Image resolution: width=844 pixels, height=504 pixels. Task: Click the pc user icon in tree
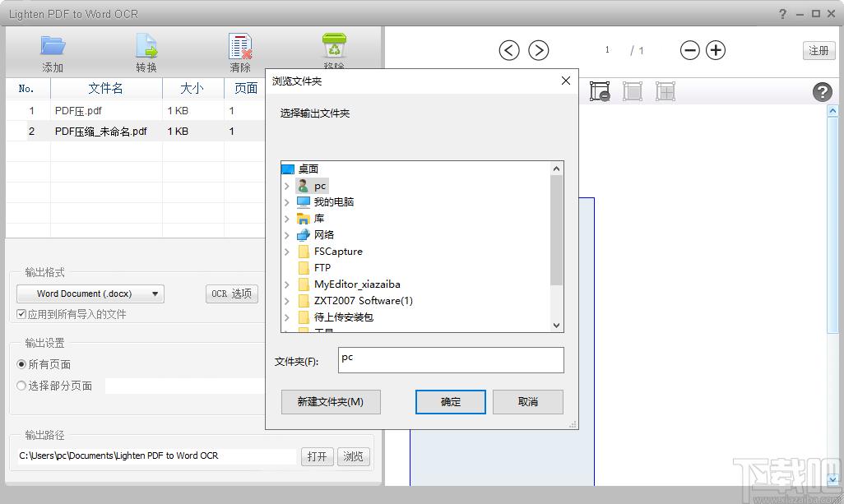click(303, 186)
